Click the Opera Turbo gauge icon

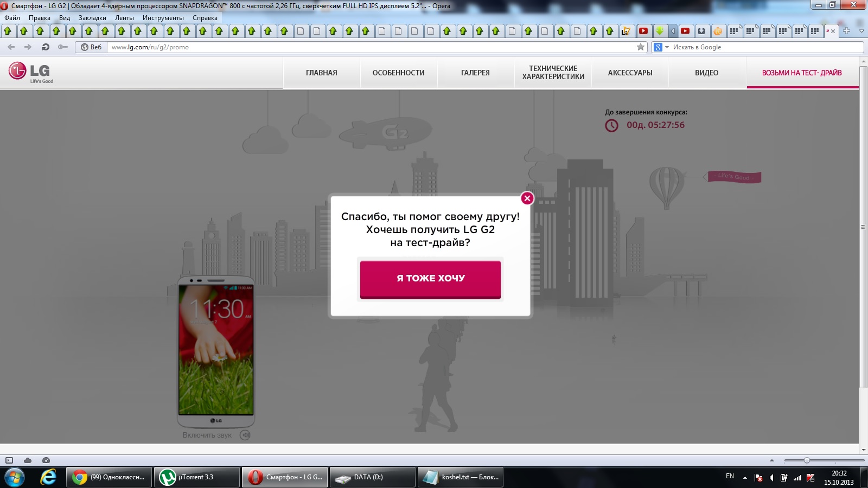click(x=46, y=460)
